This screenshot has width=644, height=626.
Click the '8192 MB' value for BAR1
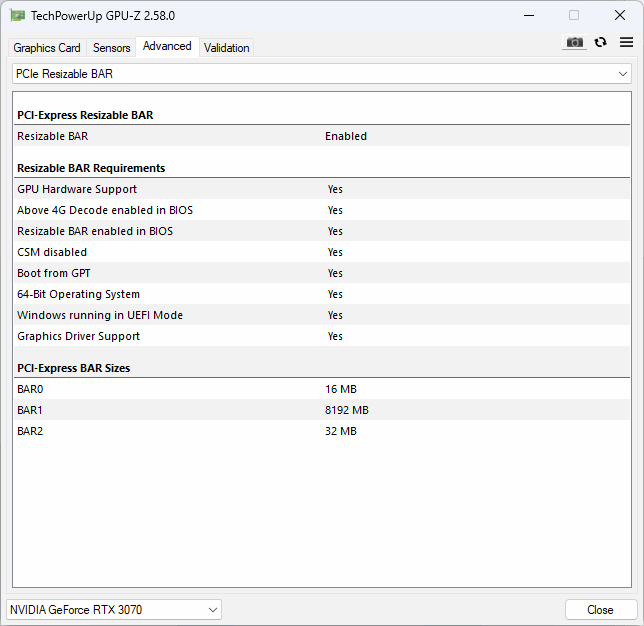347,410
